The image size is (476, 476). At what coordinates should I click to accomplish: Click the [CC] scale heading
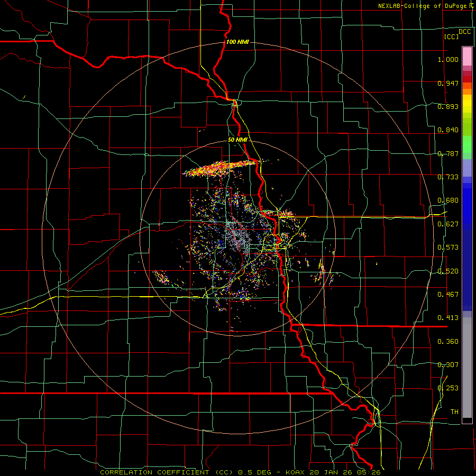pyautogui.click(x=451, y=36)
